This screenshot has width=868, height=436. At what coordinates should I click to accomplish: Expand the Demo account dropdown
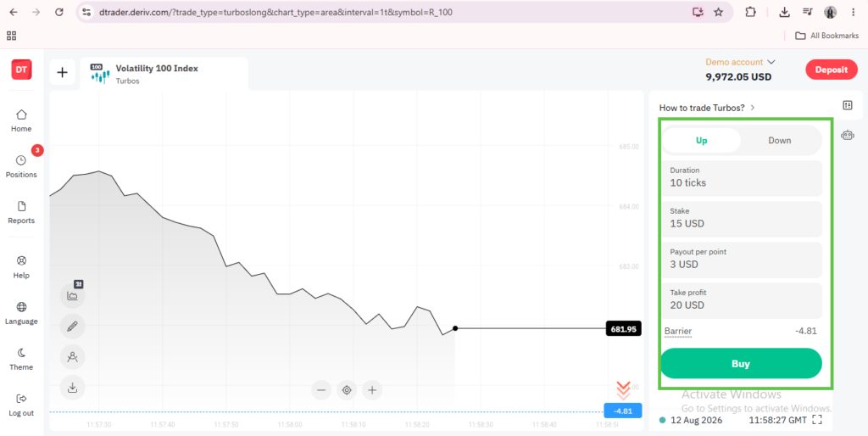pyautogui.click(x=740, y=62)
